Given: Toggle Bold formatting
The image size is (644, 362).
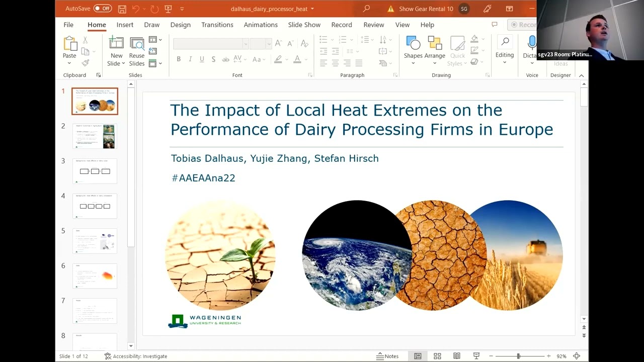Looking at the screenshot, I should point(179,59).
